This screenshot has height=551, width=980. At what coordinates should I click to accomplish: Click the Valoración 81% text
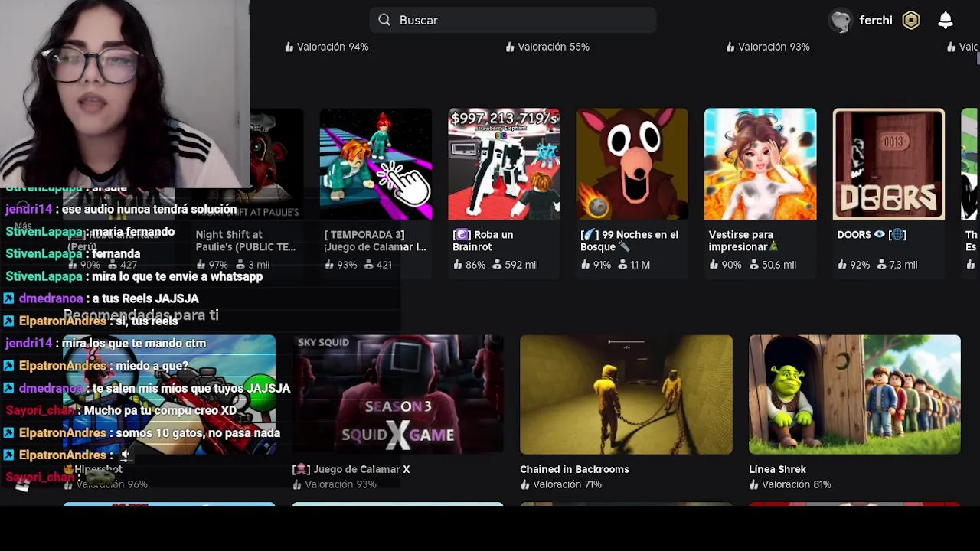pyautogui.click(x=796, y=484)
